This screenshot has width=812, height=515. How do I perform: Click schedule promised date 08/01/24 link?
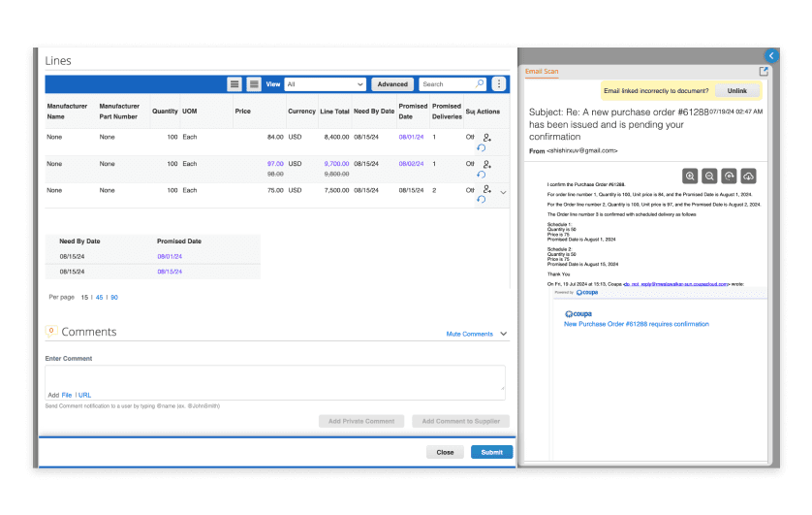click(x=170, y=256)
